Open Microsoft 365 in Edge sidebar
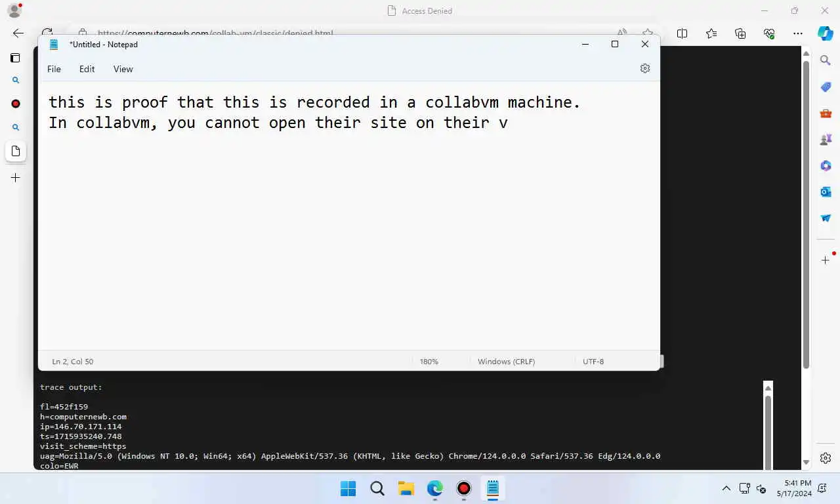 826,165
